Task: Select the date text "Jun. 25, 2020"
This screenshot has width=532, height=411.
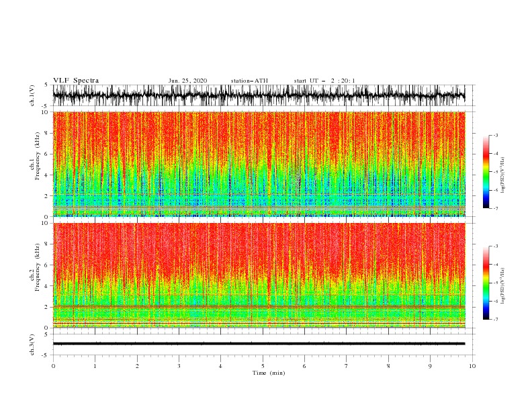Action: 187,81
